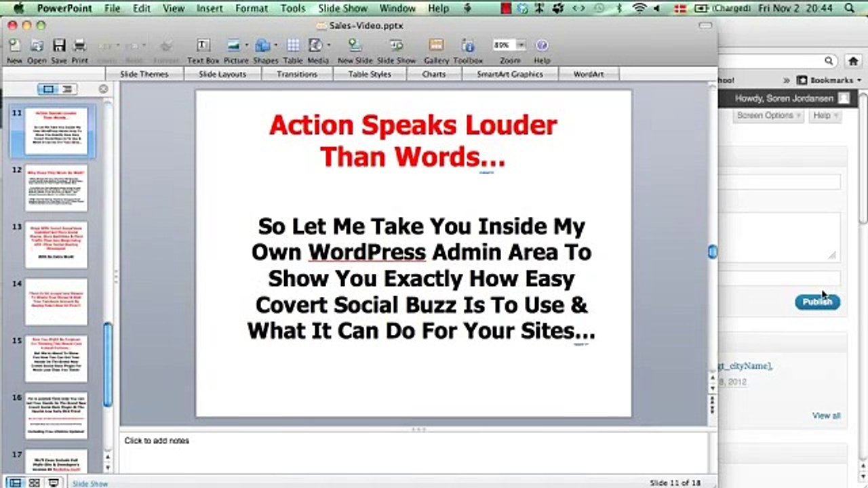The height and width of the screenshot is (488, 868).
Task: Click the Picture icon in the toolbar
Action: click(234, 45)
